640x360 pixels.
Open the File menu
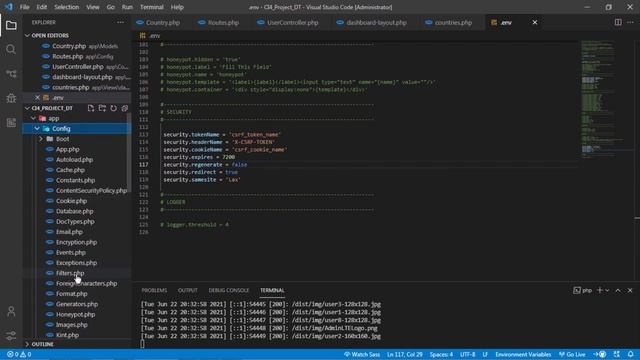(24, 7)
